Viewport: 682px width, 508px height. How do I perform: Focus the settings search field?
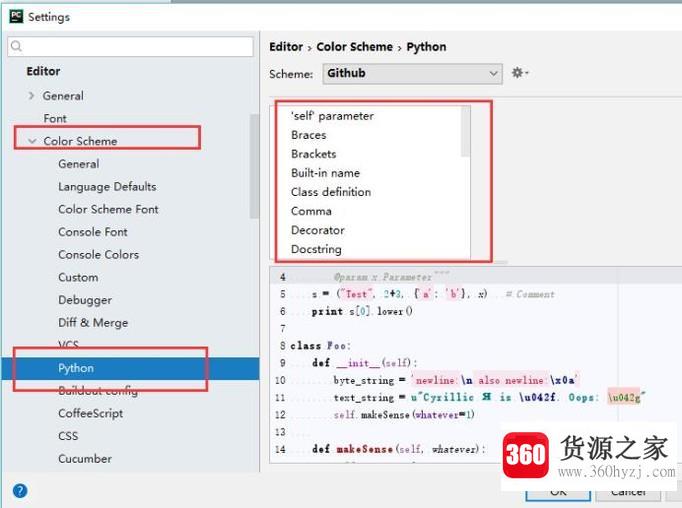(130, 46)
